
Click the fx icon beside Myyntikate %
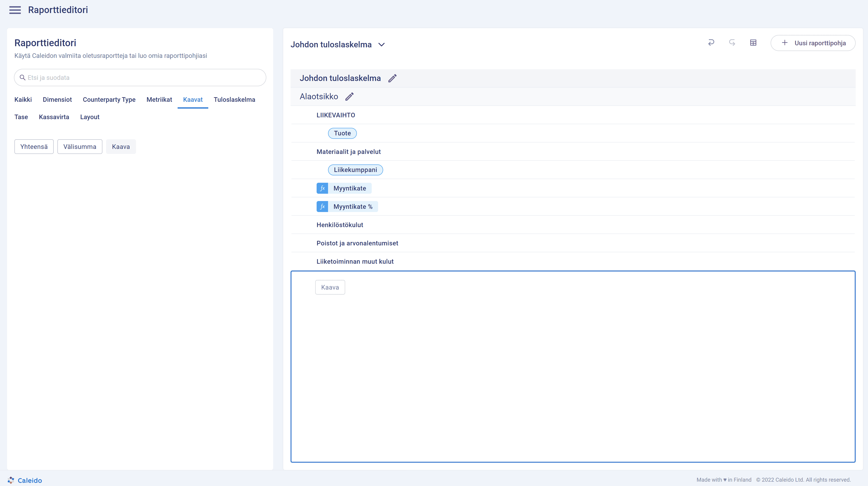tap(322, 207)
